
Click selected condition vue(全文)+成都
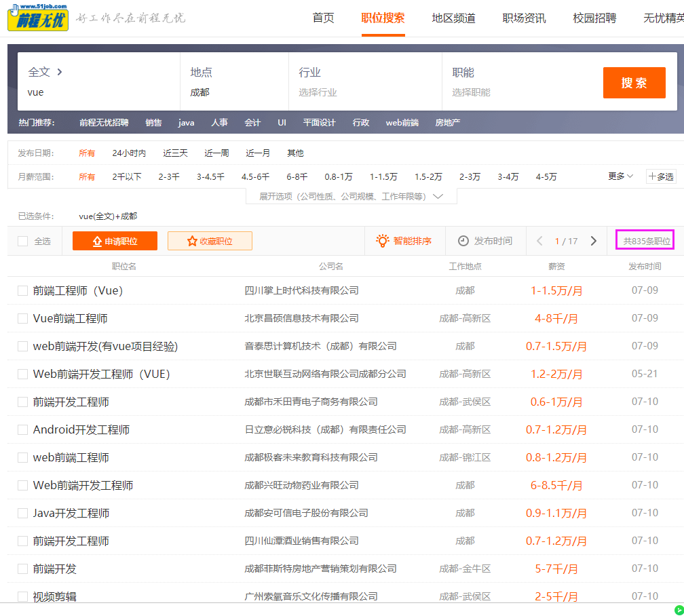point(108,216)
